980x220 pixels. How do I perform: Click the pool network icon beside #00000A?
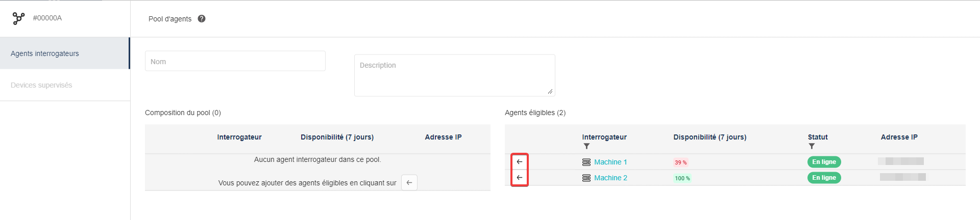click(18, 18)
